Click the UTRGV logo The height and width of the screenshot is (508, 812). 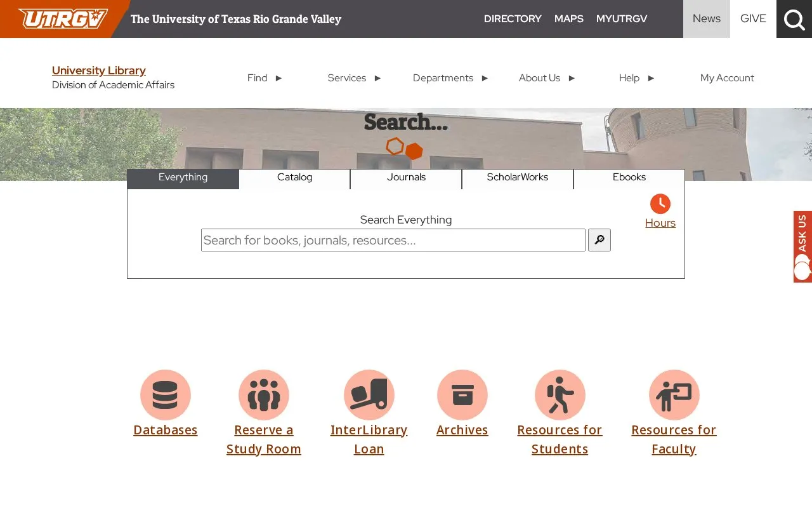coord(63,18)
